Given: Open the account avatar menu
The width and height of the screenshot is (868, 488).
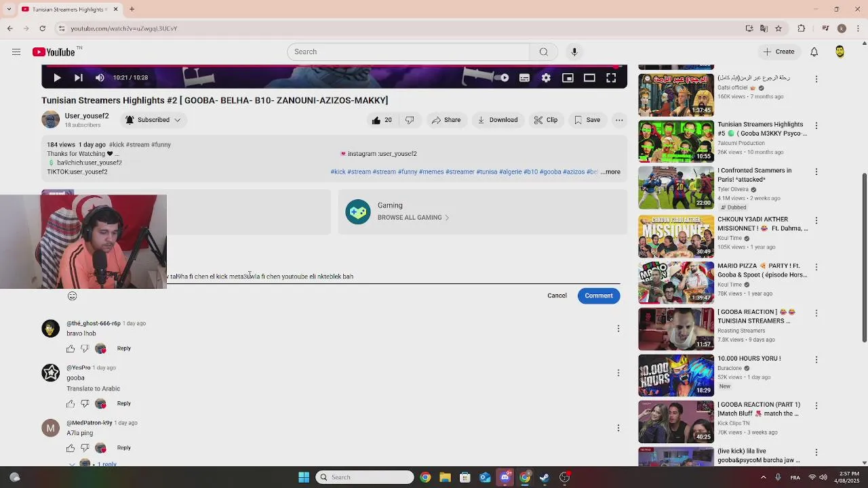Looking at the screenshot, I should 840,52.
